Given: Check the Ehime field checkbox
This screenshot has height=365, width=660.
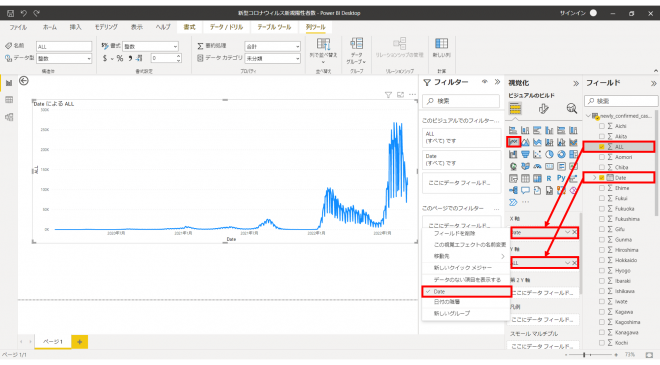Looking at the screenshot, I should pos(602,188).
